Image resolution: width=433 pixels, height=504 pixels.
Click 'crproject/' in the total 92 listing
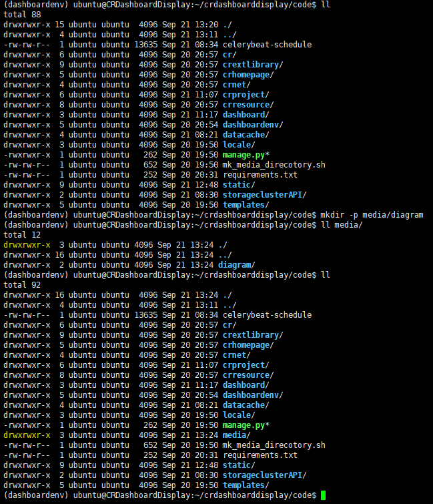[x=246, y=365]
